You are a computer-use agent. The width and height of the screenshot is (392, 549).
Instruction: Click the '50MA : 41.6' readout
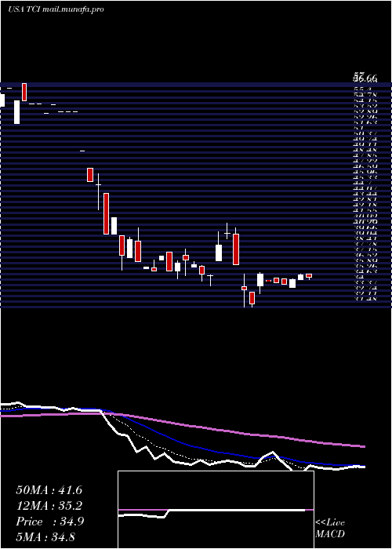click(49, 490)
